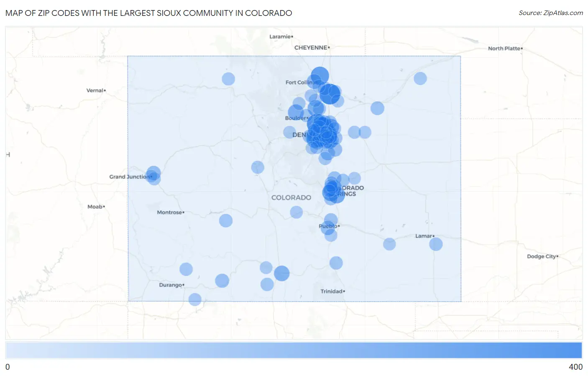The height and width of the screenshot is (376, 588).
Task: Click the map title heading text
Action: (x=149, y=13)
